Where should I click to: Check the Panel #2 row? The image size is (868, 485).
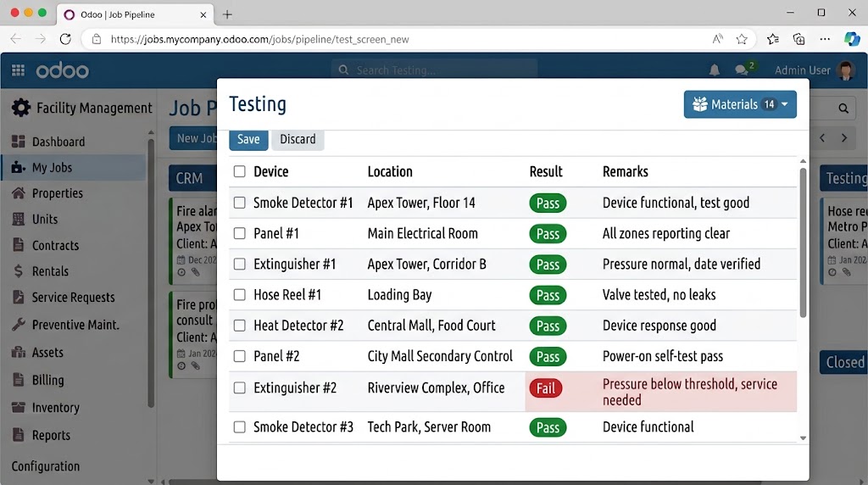(239, 356)
